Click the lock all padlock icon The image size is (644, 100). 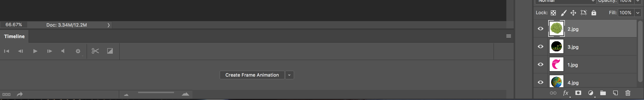point(594,13)
